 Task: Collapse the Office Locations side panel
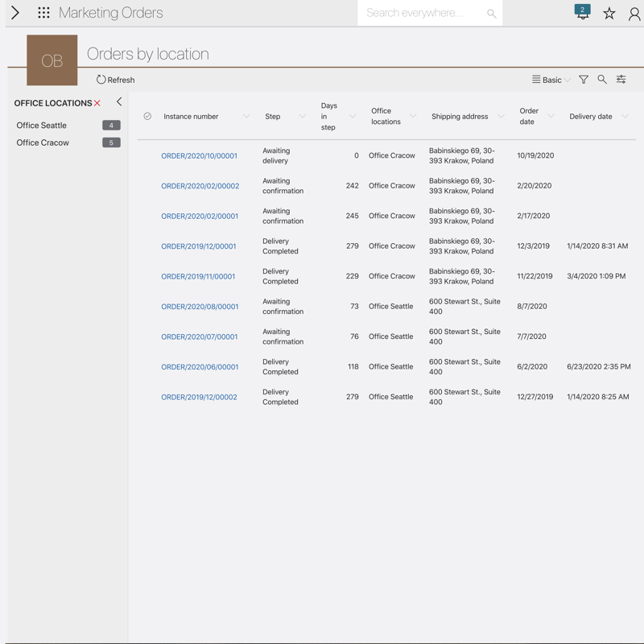pos(119,102)
